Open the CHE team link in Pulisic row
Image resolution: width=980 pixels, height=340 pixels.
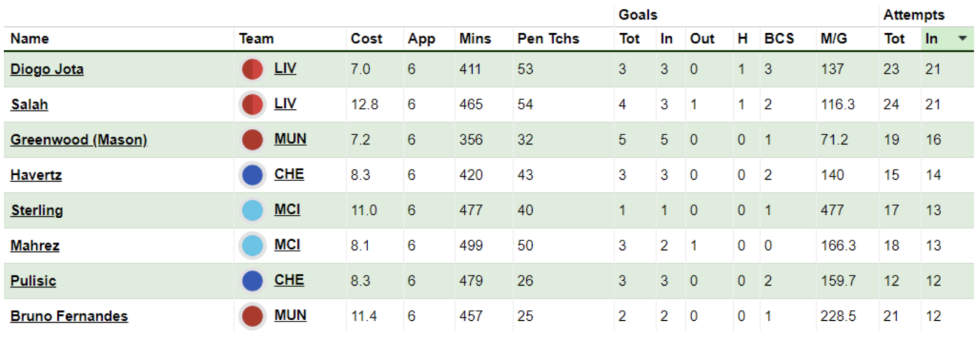289,280
